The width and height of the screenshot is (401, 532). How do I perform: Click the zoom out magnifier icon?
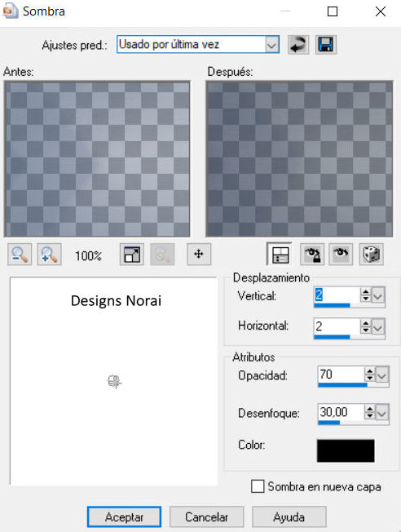[20, 255]
